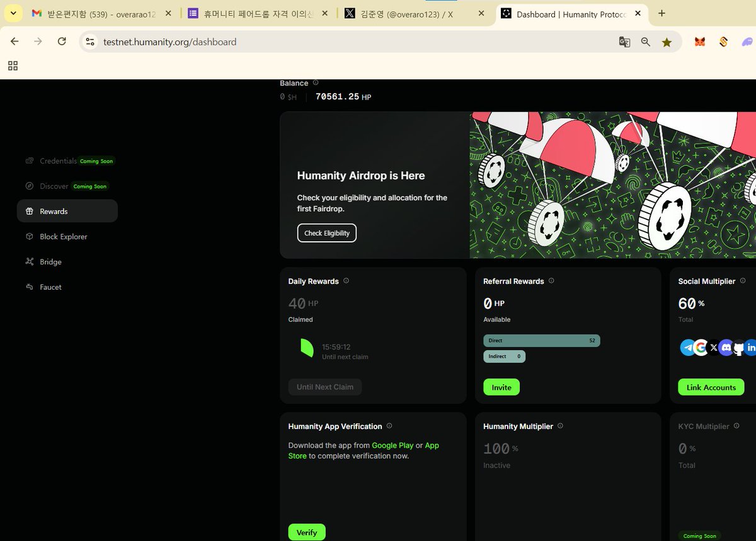Reload the dashboard page
This screenshot has width=756, height=541.
(62, 42)
